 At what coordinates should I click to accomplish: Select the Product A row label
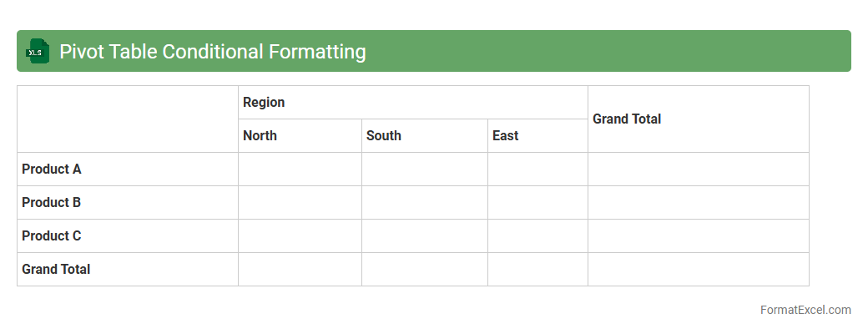click(x=127, y=170)
